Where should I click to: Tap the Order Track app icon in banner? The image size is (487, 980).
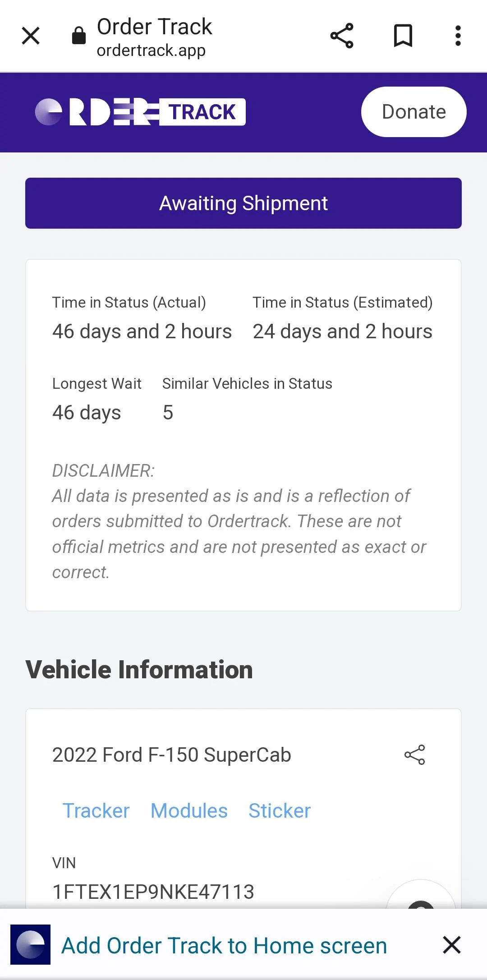point(30,944)
